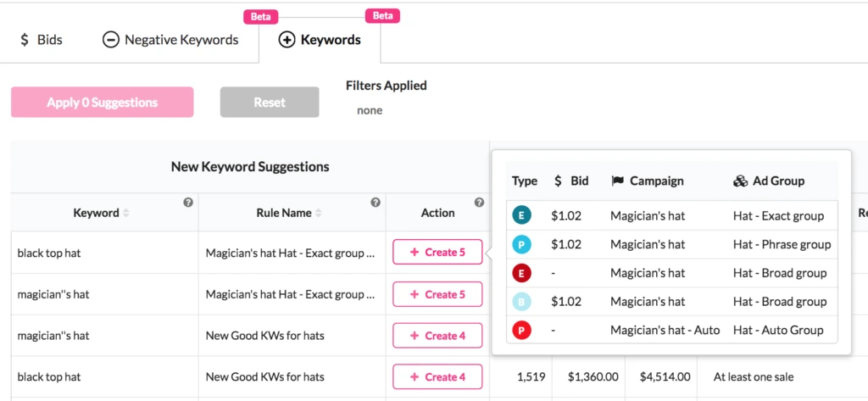Click Create 4 for black top hat

(x=437, y=377)
